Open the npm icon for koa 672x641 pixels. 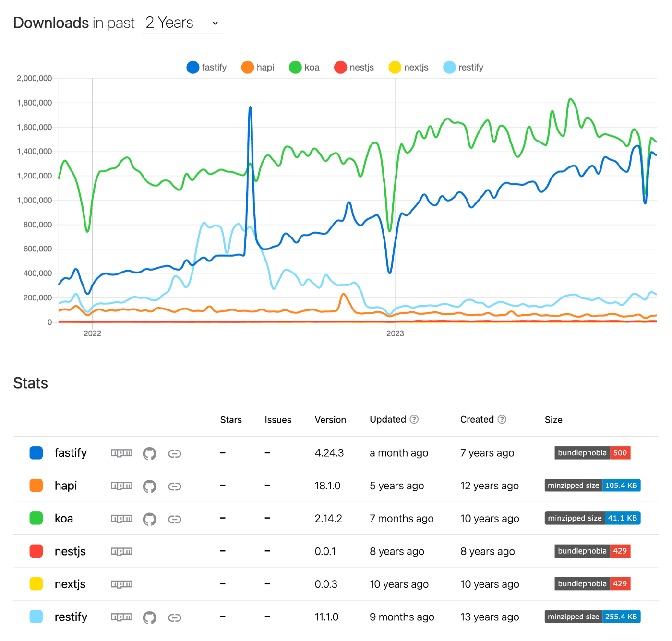[x=121, y=519]
